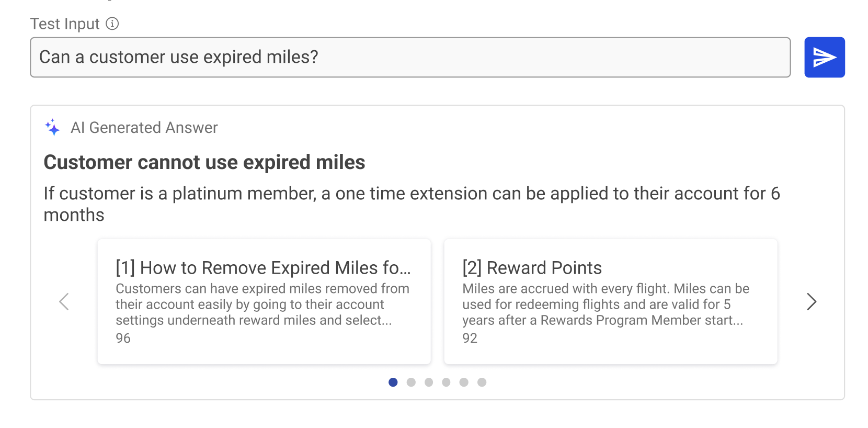Open the How to Remove Expired Miles card
The width and height of the screenshot is (868, 428).
(264, 301)
